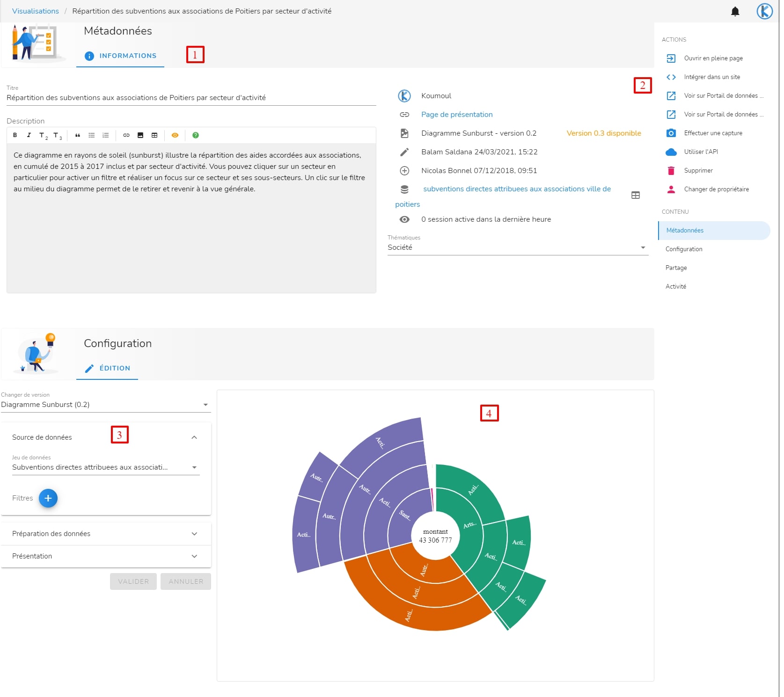Screen dimensions: 784x697
Task: Apply heading level 3 formatting
Action: [57, 136]
